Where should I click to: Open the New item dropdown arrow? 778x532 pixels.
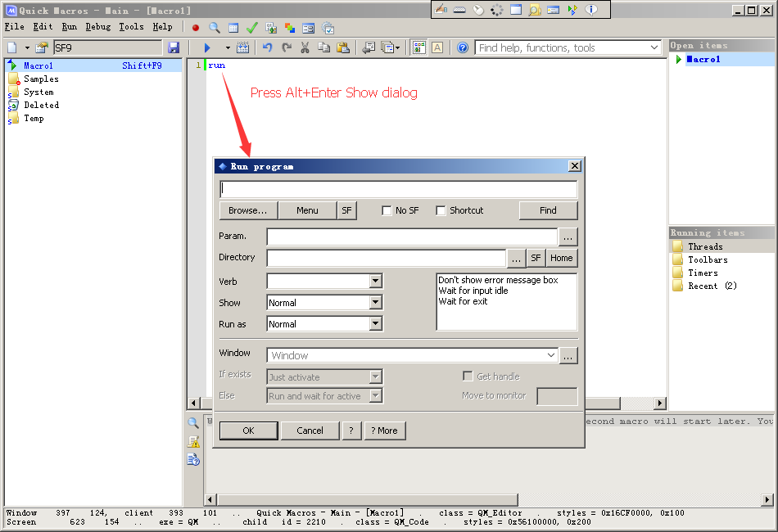27,47
